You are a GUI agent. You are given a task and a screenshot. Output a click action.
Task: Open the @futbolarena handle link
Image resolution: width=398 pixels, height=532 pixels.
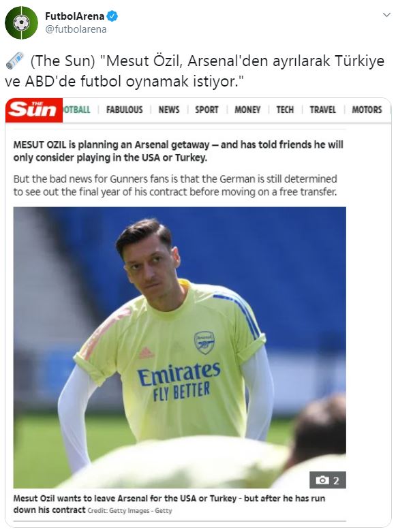[x=76, y=29]
